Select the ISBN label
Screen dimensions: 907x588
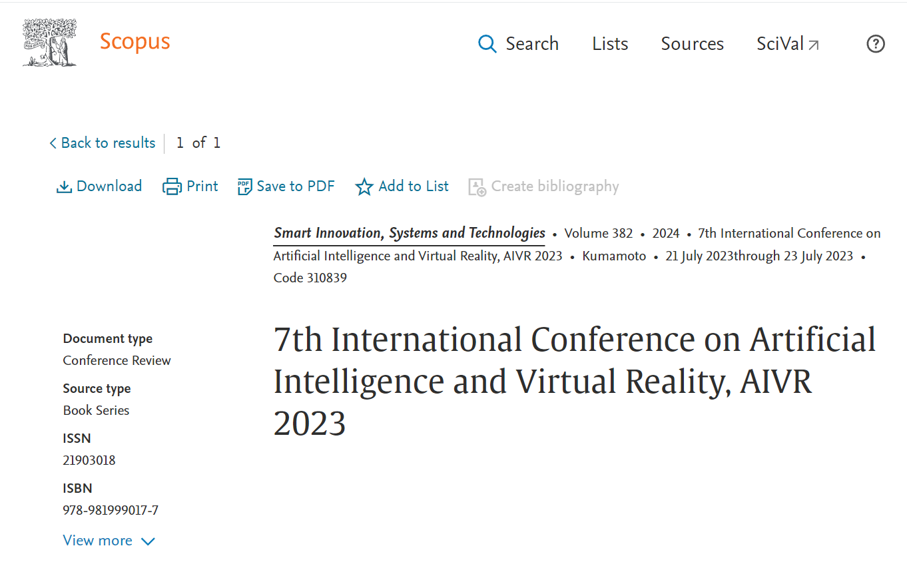point(77,489)
